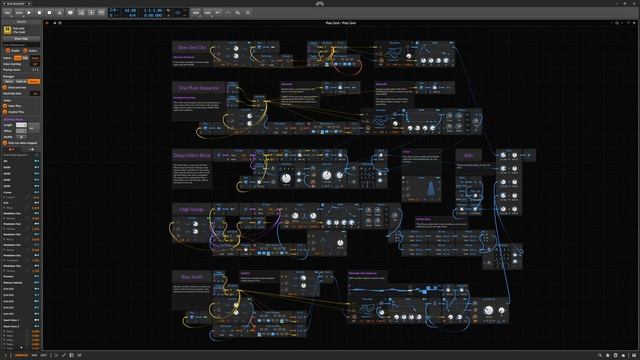Adjust the large knob in Delay/Glitch Block
Screen dimensions: 640x360
[286, 178]
